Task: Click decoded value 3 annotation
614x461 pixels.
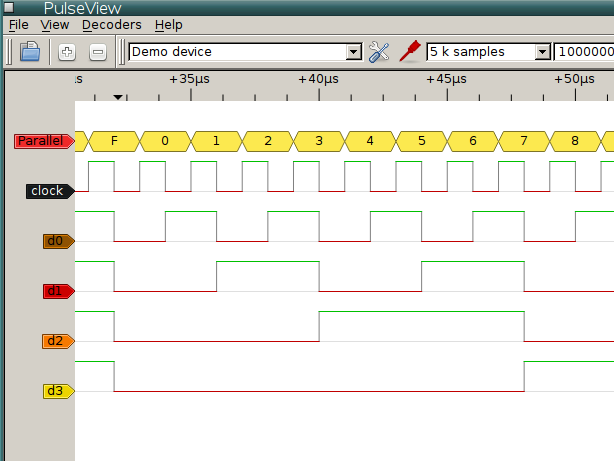Action: [x=319, y=141]
